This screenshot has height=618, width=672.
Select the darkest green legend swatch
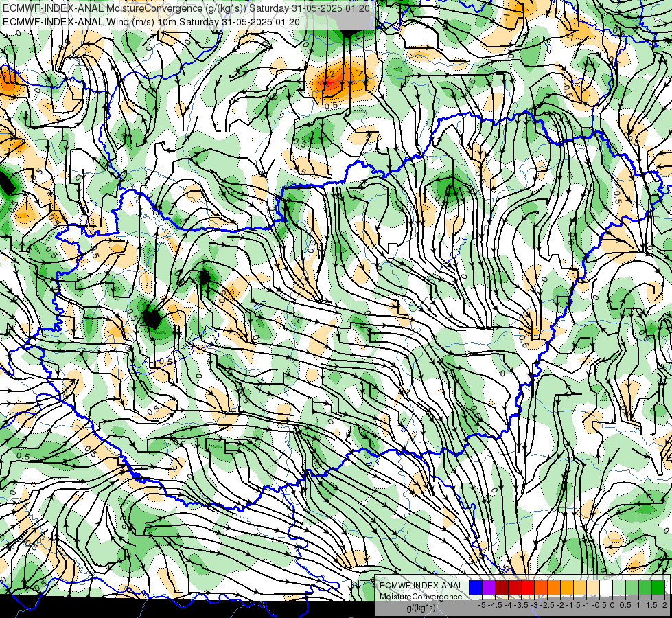(x=658, y=587)
